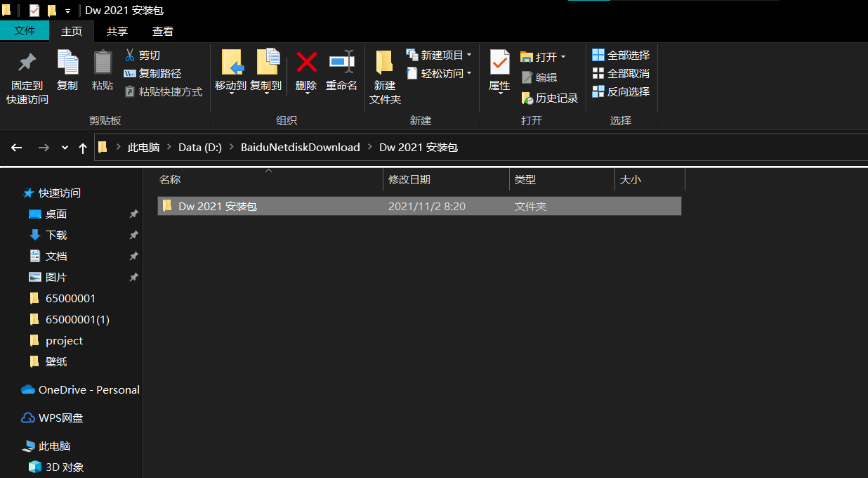The height and width of the screenshot is (478, 868).
Task: Switch to the 主页 (Home) ribbon tab
Action: pyautogui.click(x=72, y=32)
